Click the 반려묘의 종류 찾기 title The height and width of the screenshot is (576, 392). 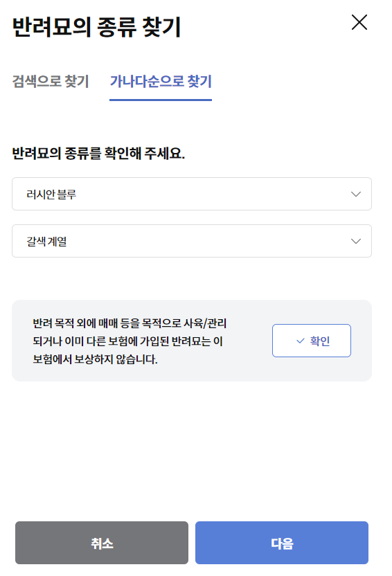click(x=97, y=27)
